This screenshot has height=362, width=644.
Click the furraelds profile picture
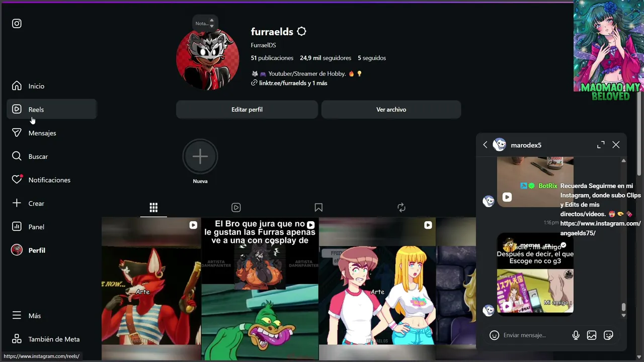207,59
